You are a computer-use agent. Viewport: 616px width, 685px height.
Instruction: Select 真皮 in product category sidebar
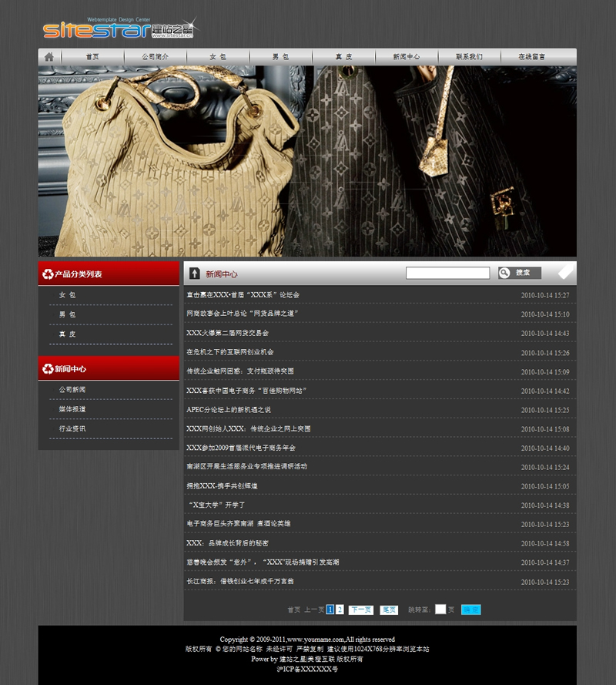[68, 334]
